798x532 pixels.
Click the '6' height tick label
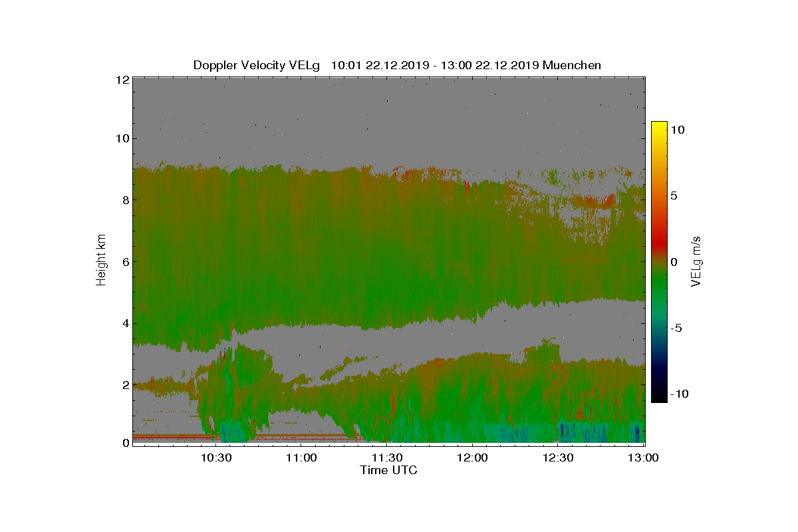[125, 262]
